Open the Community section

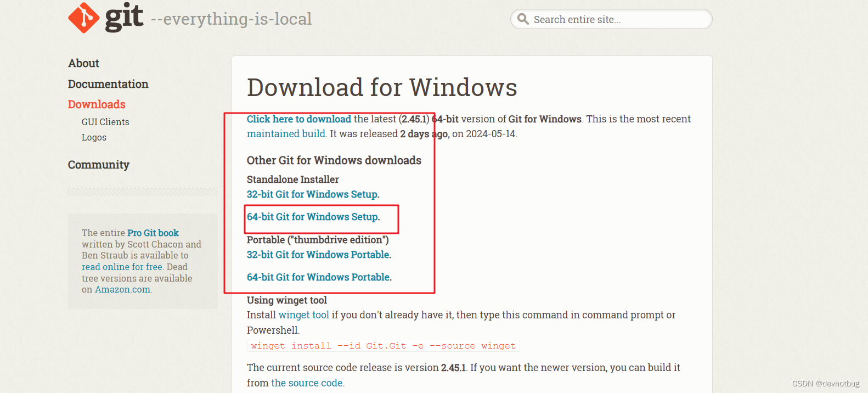99,165
